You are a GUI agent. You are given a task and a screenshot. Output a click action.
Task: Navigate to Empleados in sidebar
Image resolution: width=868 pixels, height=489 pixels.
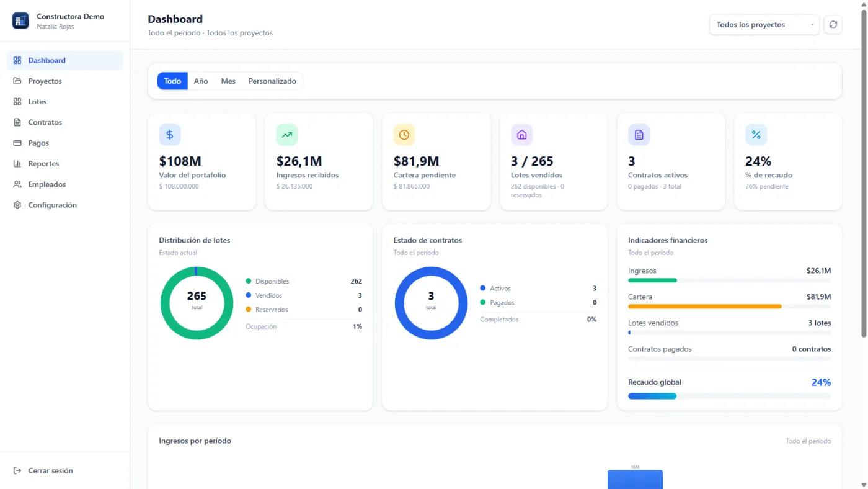click(65, 184)
